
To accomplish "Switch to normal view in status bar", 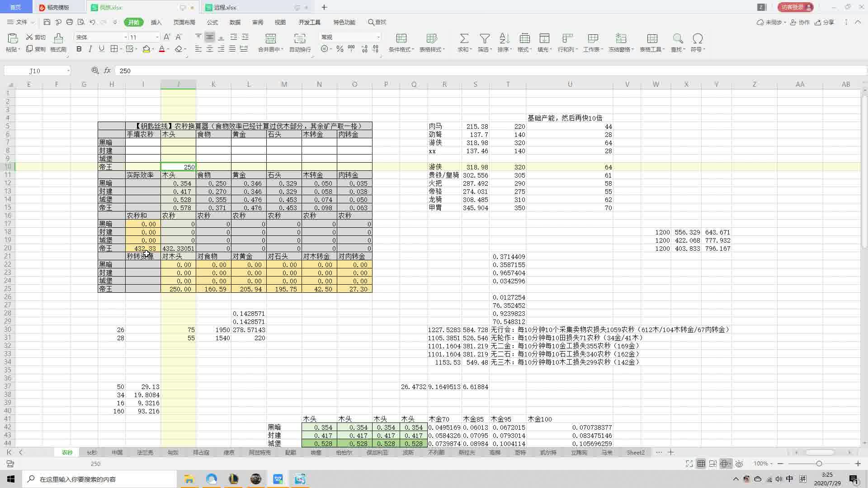I will click(x=701, y=464).
